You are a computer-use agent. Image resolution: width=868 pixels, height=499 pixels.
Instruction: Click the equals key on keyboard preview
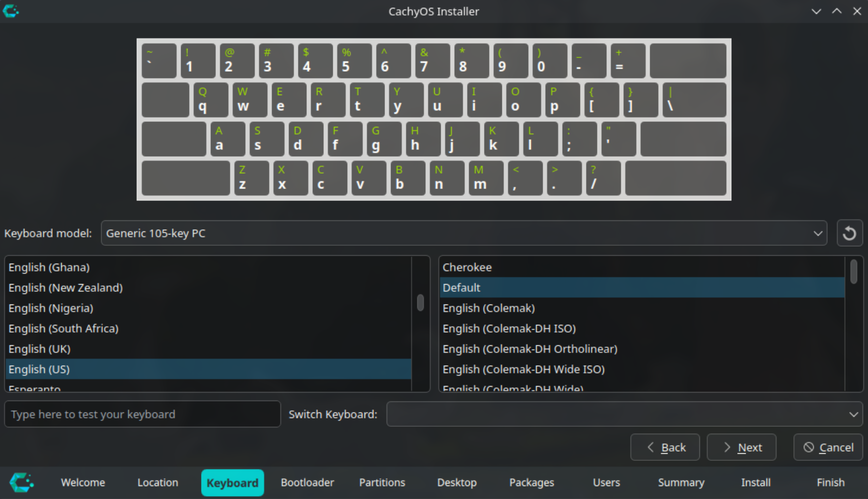pyautogui.click(x=628, y=61)
